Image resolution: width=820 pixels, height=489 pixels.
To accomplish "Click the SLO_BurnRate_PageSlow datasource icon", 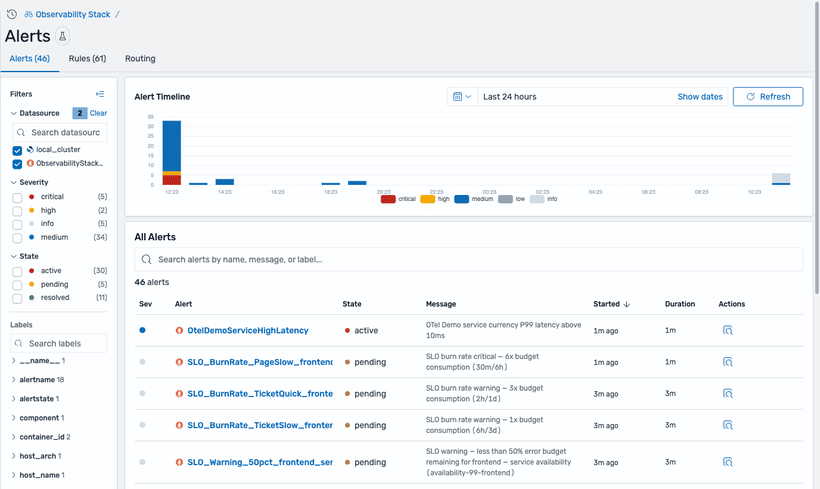I will pos(179,362).
